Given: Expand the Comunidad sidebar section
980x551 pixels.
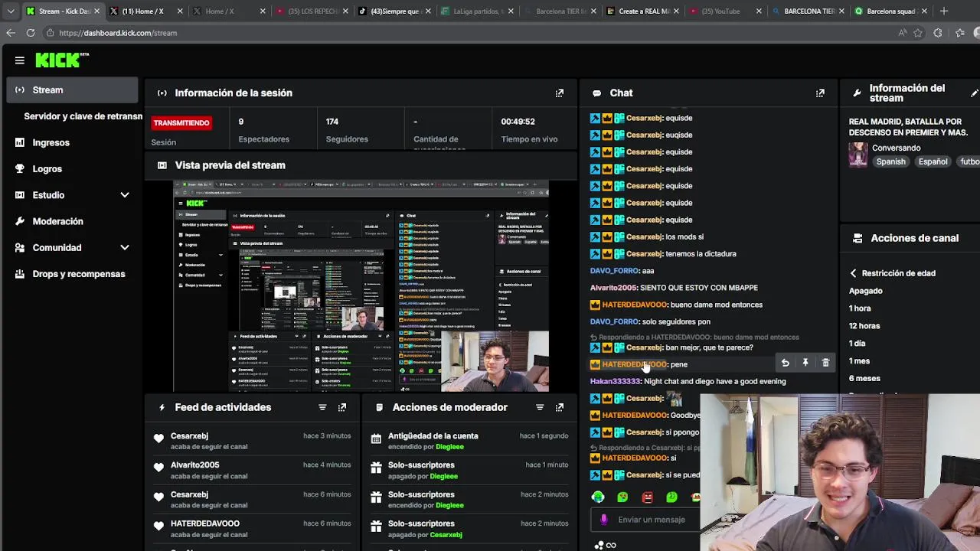Looking at the screenshot, I should [x=125, y=247].
